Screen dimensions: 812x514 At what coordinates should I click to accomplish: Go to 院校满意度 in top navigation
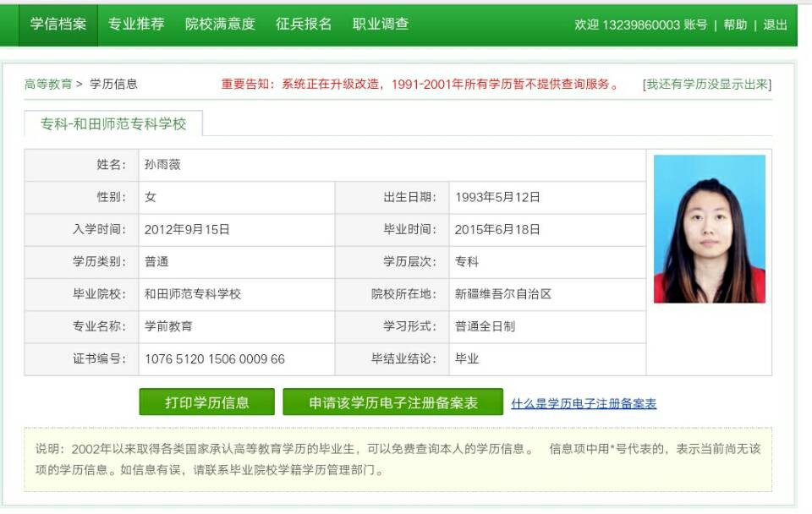pos(220,25)
